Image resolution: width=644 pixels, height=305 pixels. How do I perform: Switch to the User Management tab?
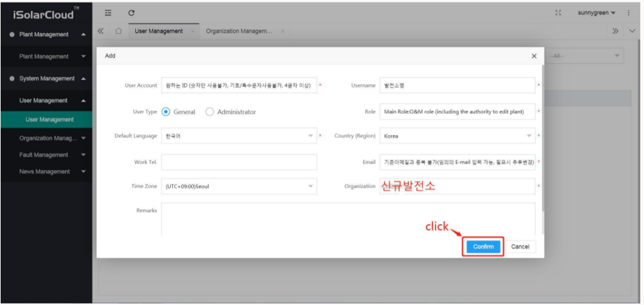coord(159,31)
